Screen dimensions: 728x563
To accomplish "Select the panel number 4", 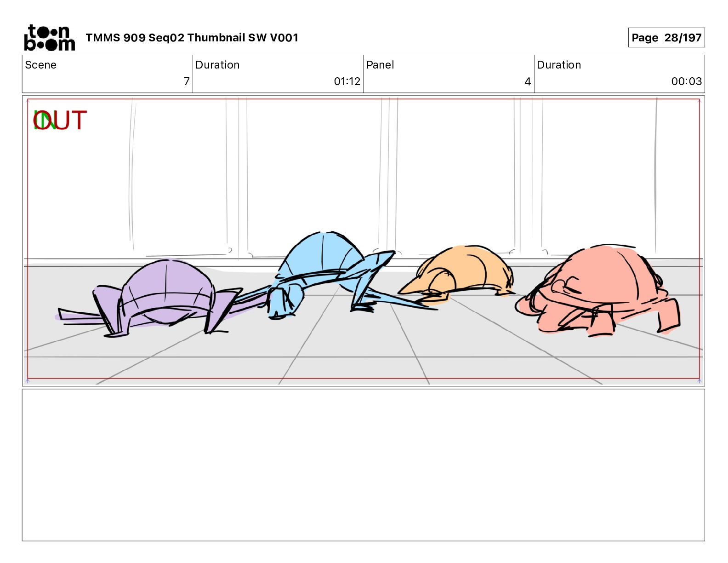I will pos(528,81).
